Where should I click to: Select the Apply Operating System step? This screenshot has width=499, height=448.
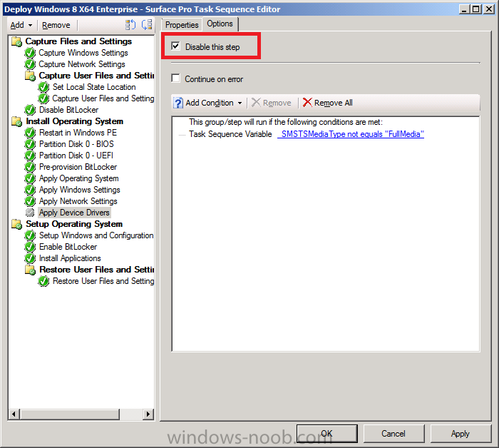78,178
